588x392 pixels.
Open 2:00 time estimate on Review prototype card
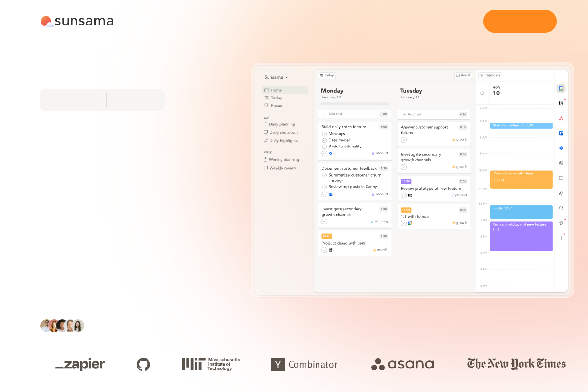[x=463, y=181]
